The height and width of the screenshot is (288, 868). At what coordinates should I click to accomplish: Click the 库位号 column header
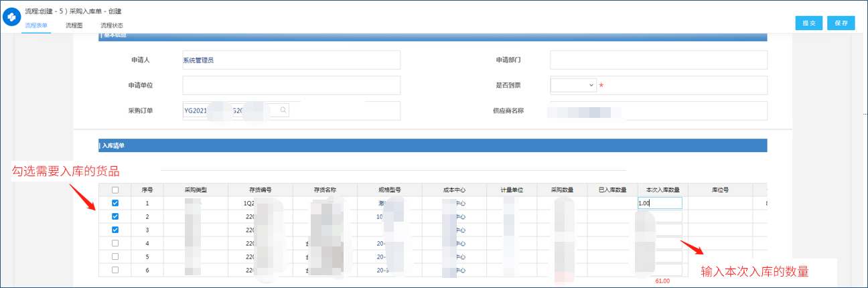(720, 190)
